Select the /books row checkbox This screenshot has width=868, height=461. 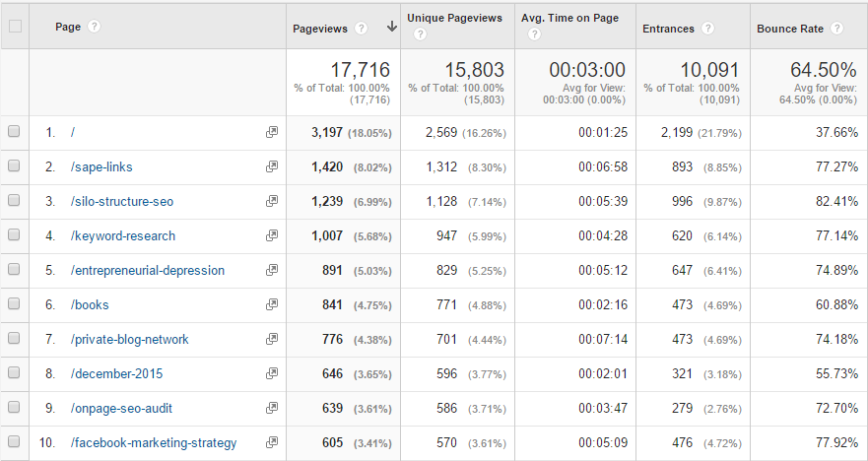(14, 303)
